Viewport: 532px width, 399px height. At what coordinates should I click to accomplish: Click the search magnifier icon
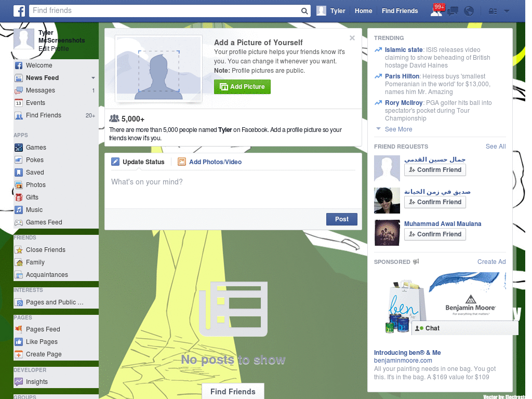point(304,11)
